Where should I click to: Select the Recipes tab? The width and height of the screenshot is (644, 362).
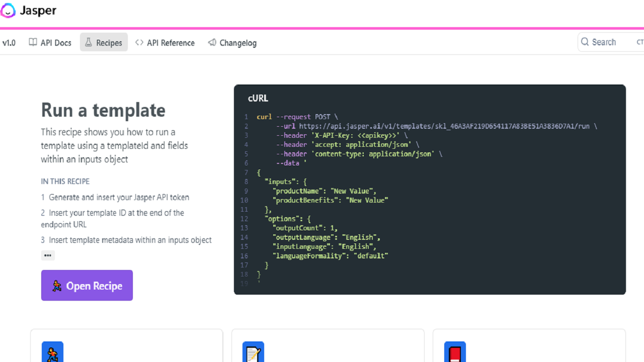[x=104, y=43]
